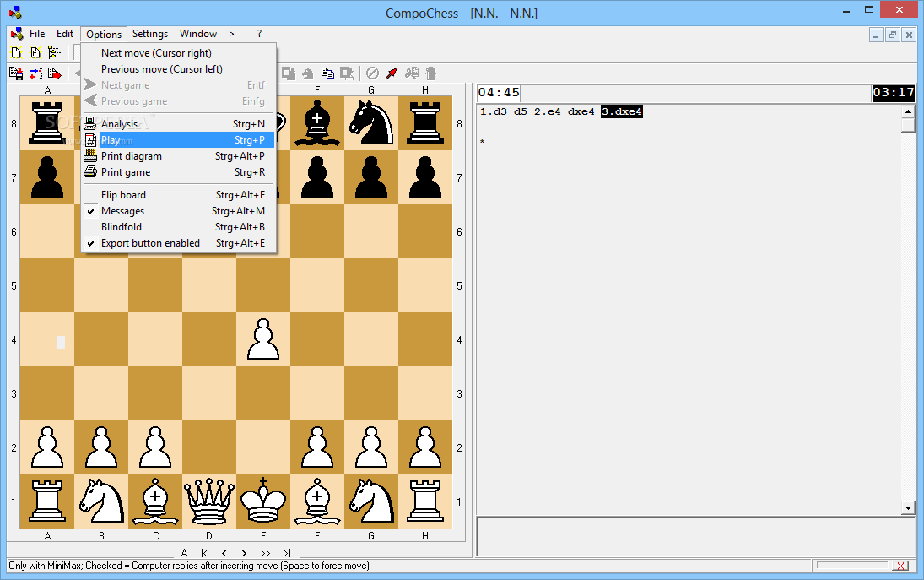Toggle the Export button enabled option

coord(179,243)
